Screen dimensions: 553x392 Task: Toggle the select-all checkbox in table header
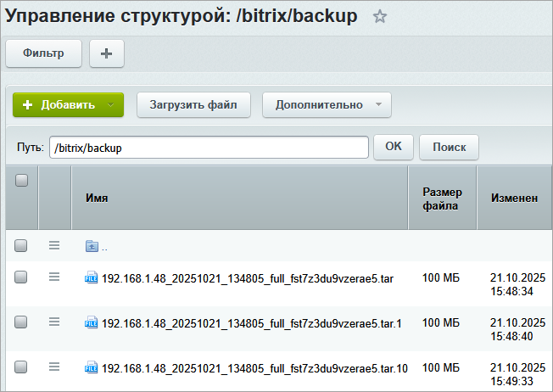(x=21, y=180)
